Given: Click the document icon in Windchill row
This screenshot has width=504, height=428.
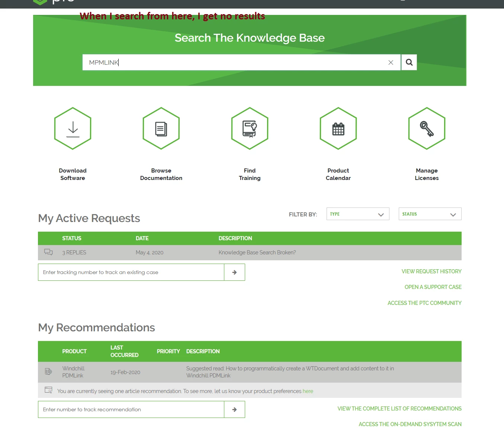Looking at the screenshot, I should point(48,371).
